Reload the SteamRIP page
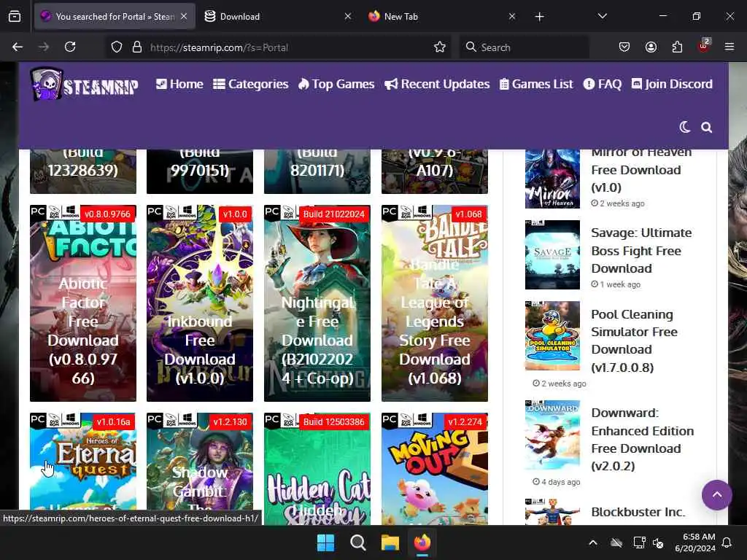Image resolution: width=747 pixels, height=560 pixels. coord(70,47)
